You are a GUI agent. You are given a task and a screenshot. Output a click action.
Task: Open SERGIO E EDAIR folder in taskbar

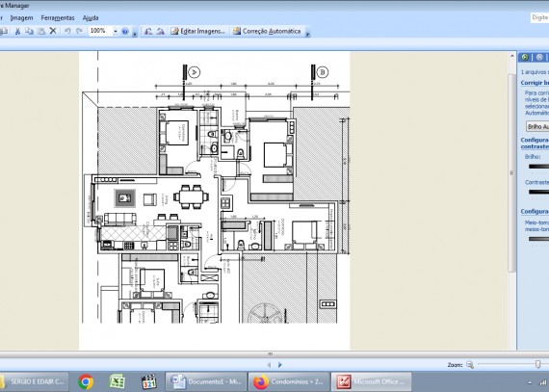(x=35, y=381)
